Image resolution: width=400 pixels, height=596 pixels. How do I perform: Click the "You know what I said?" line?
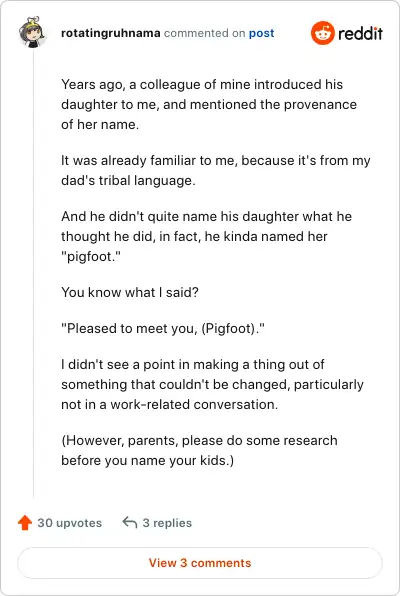tap(130, 292)
